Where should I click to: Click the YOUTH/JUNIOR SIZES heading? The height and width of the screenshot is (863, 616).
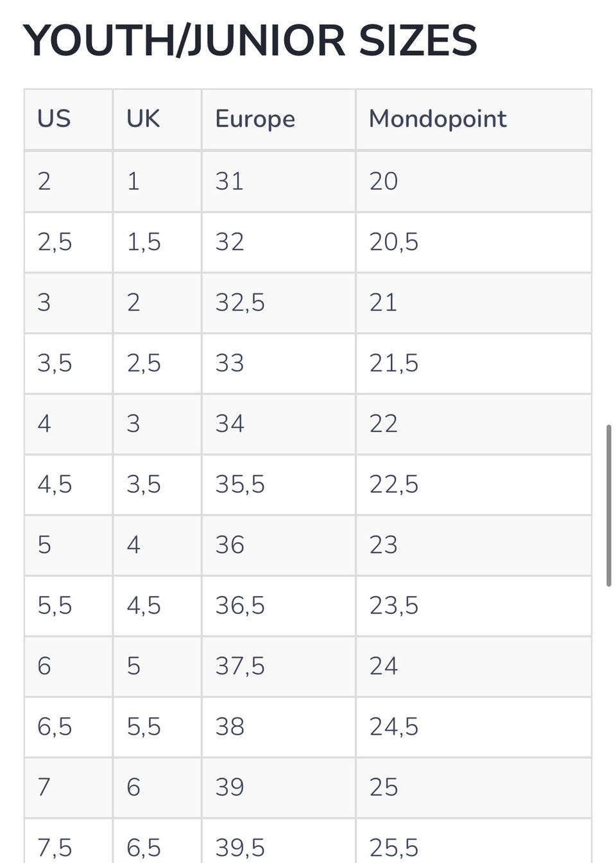(250, 41)
